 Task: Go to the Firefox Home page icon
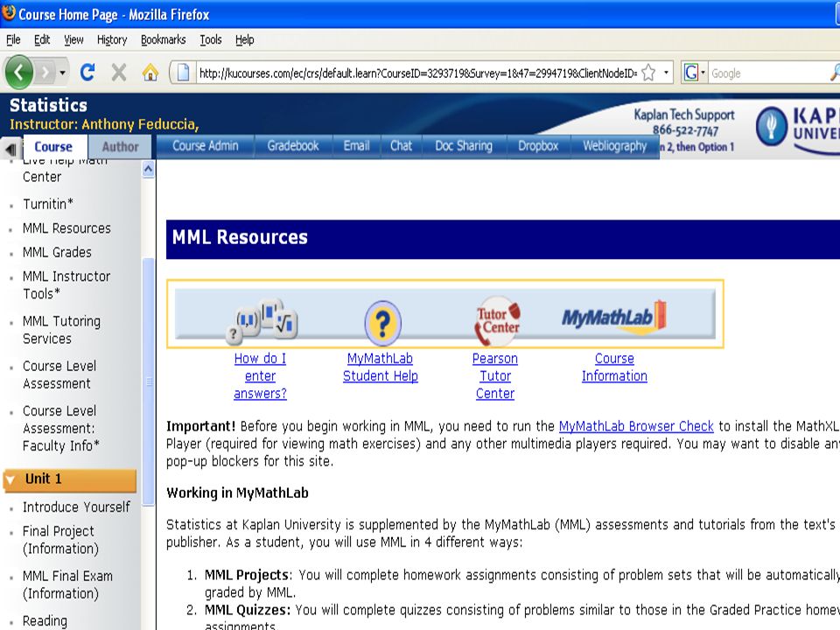(150, 72)
